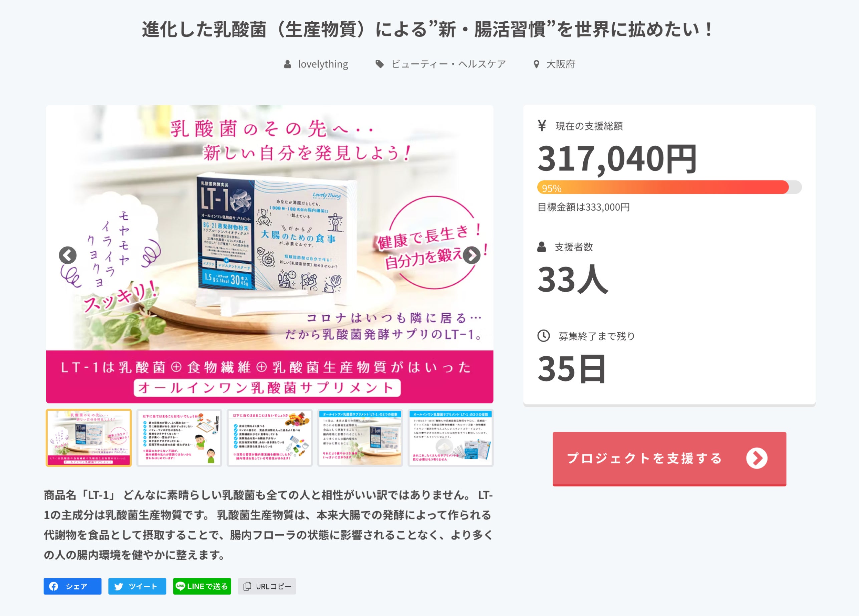
Task: Tweet the project via ツイート button
Action: 137,586
